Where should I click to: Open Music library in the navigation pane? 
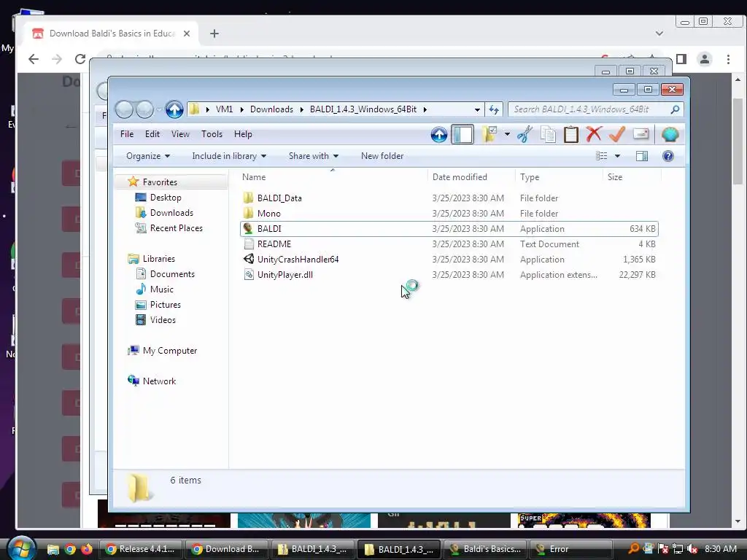click(x=161, y=289)
